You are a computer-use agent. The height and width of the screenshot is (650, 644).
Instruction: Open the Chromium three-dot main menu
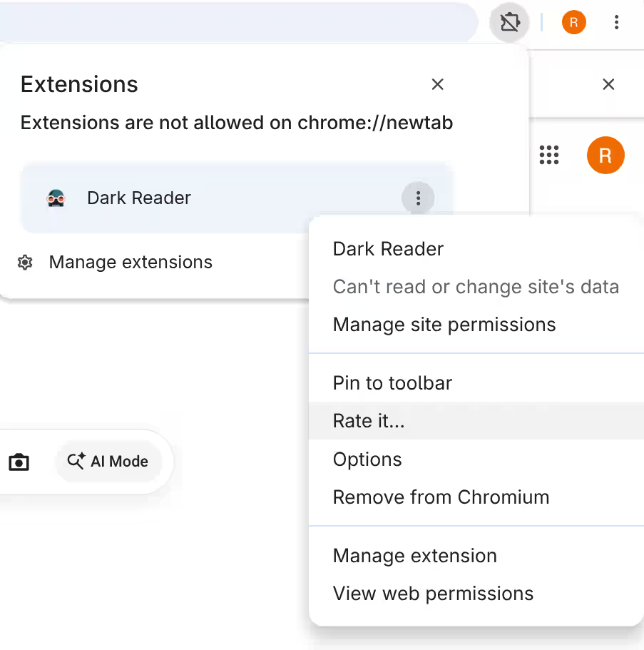coord(616,22)
